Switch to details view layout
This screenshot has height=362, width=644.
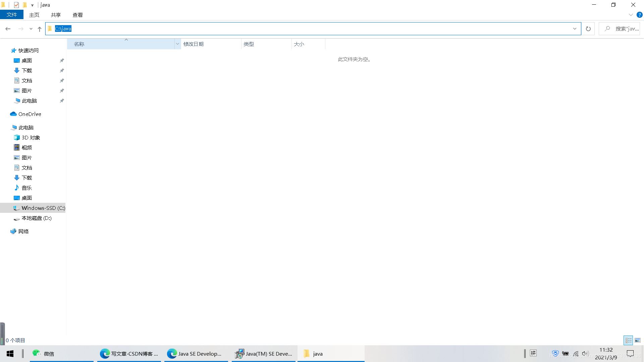[x=628, y=340]
